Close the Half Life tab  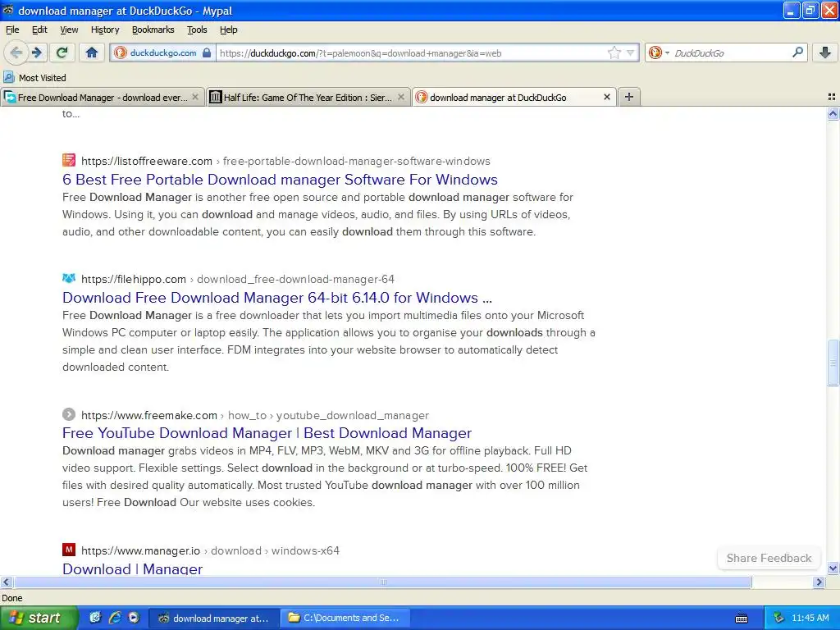pos(400,97)
